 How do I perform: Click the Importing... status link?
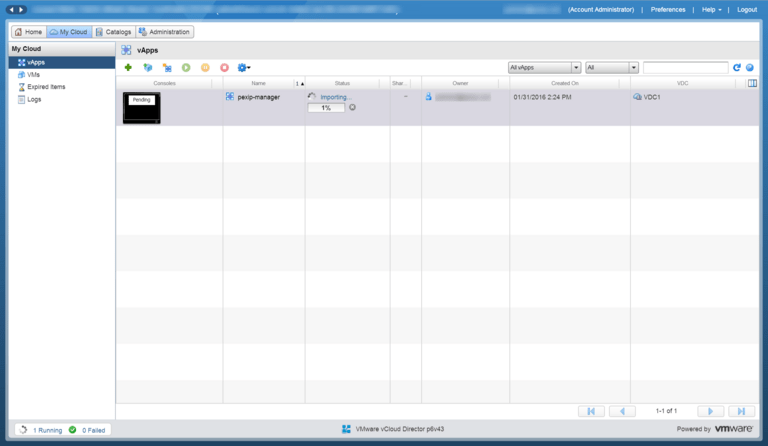(336, 97)
